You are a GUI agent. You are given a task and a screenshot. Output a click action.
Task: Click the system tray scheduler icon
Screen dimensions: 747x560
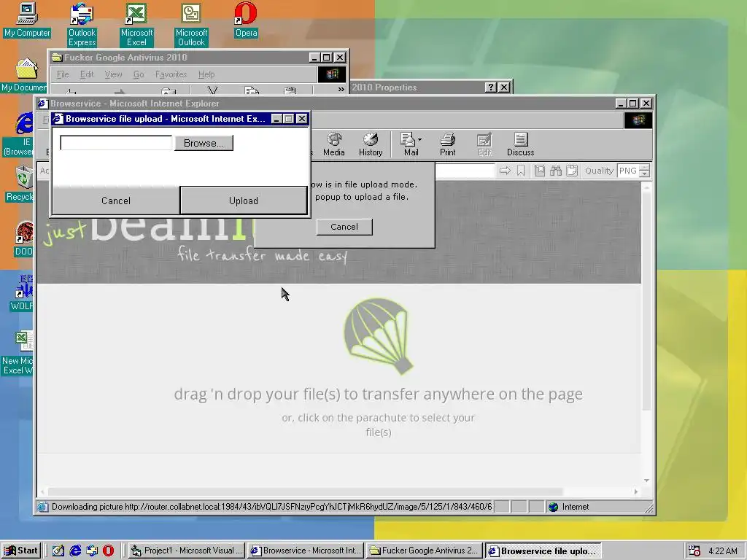click(x=694, y=551)
